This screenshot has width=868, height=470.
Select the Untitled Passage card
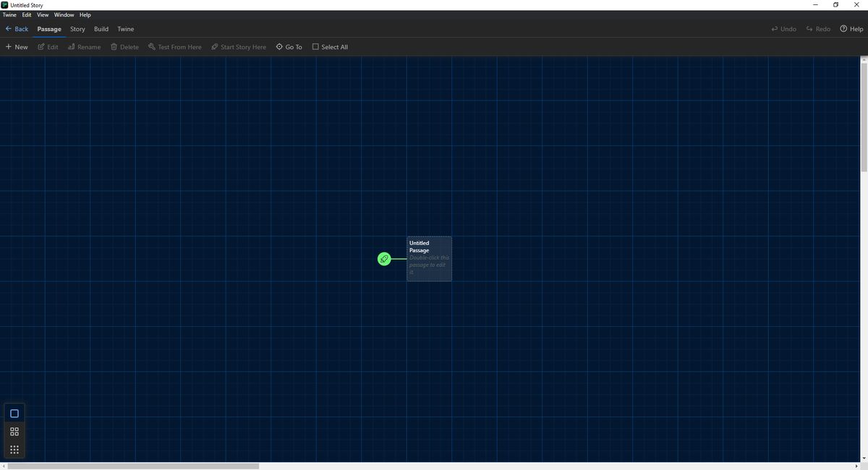429,258
